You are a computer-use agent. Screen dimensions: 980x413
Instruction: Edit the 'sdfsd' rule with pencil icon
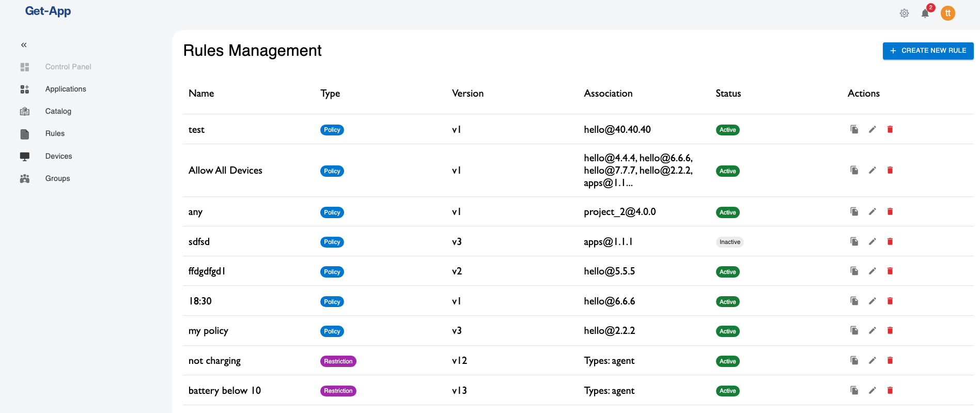(872, 241)
